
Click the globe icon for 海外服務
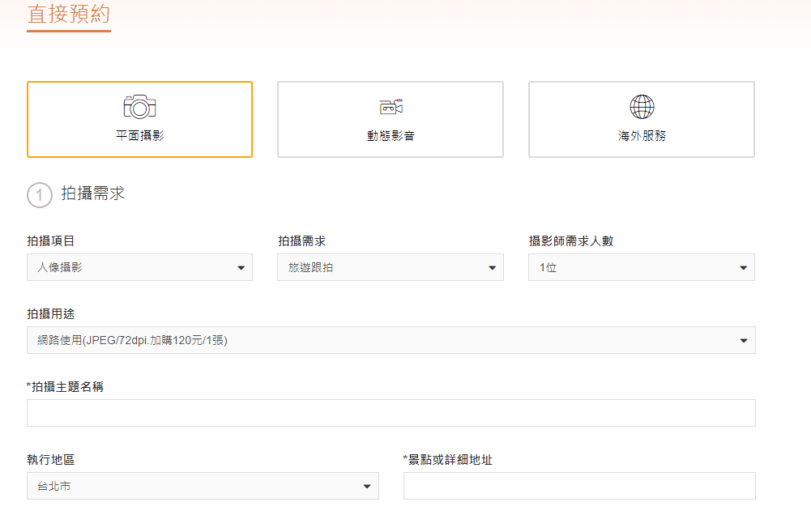(x=642, y=106)
